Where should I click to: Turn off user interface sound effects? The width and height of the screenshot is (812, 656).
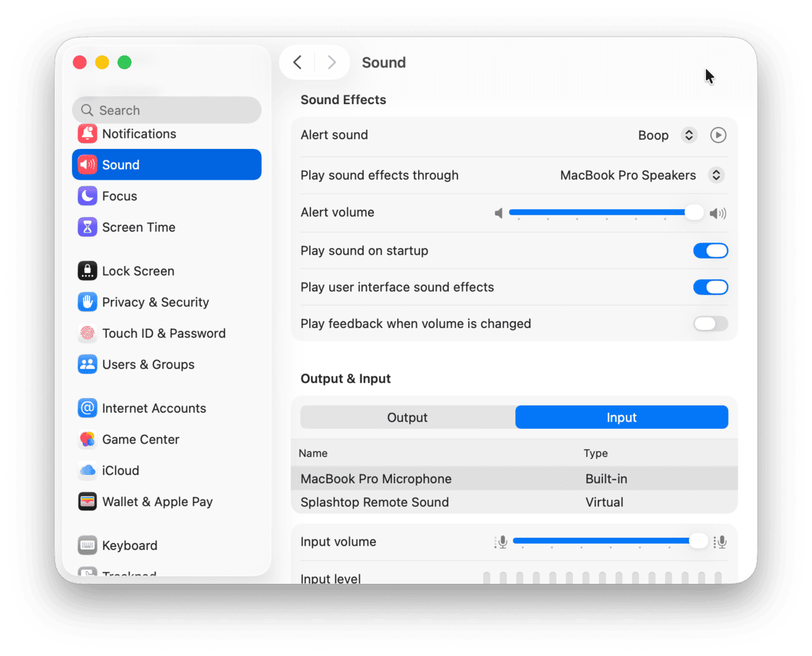click(710, 287)
